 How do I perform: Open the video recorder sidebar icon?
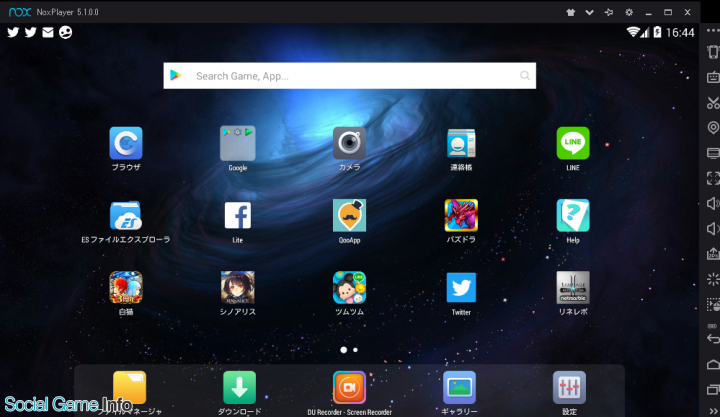tap(713, 304)
